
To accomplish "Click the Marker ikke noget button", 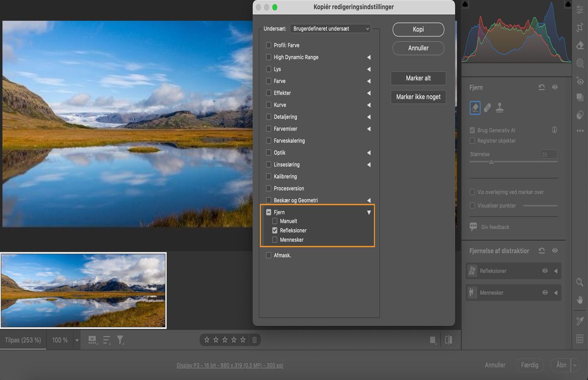I will tap(418, 97).
